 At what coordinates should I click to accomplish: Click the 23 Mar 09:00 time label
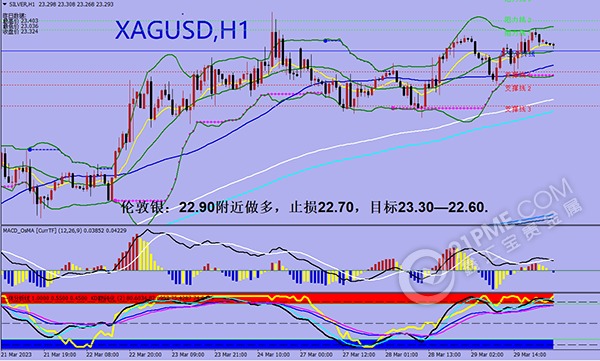tap(187, 355)
